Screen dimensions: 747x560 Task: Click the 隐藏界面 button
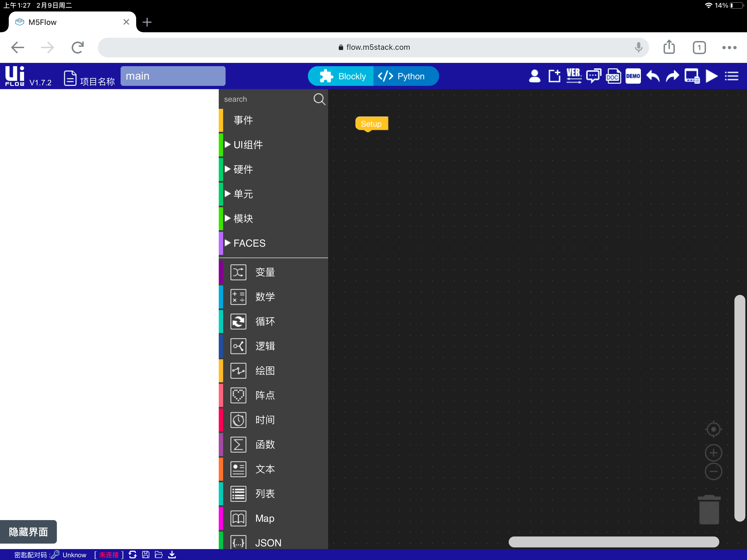[x=28, y=532]
